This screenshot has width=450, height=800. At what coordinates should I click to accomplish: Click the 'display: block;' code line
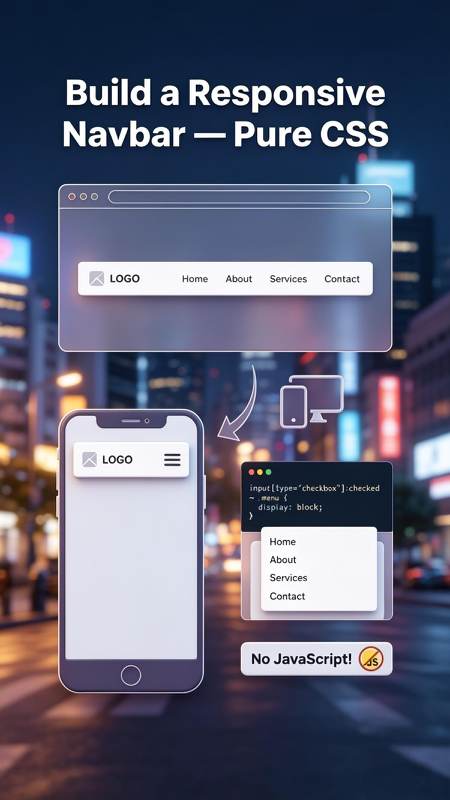click(290, 507)
